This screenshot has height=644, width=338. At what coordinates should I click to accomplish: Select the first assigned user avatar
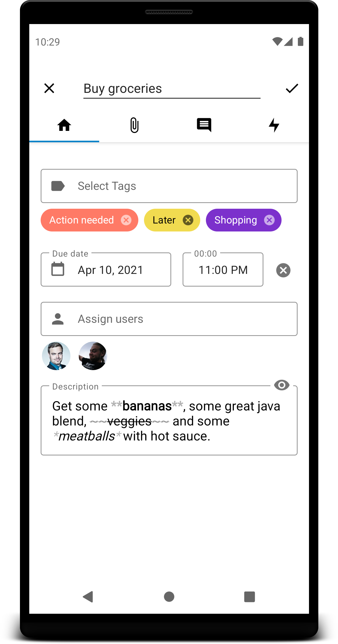point(56,356)
